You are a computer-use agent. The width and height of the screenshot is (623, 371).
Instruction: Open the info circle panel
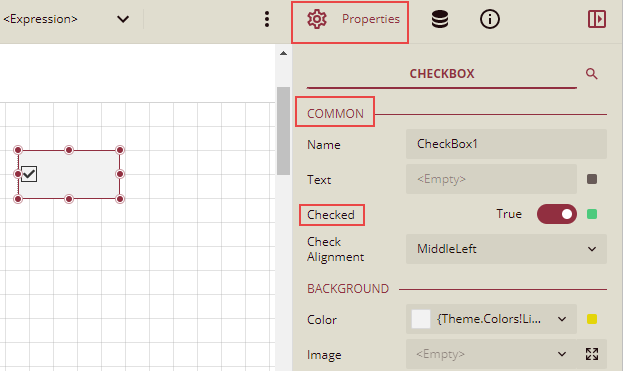point(490,19)
